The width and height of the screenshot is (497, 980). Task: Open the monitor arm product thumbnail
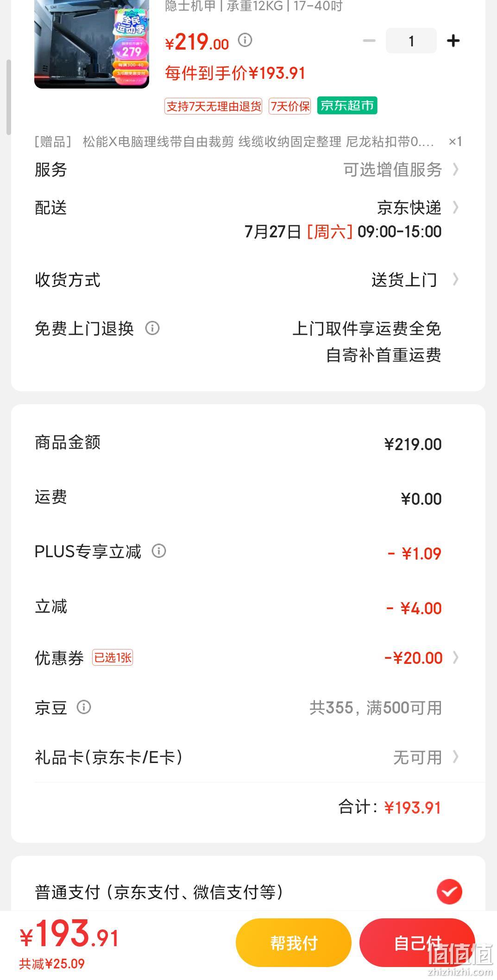coord(92,44)
